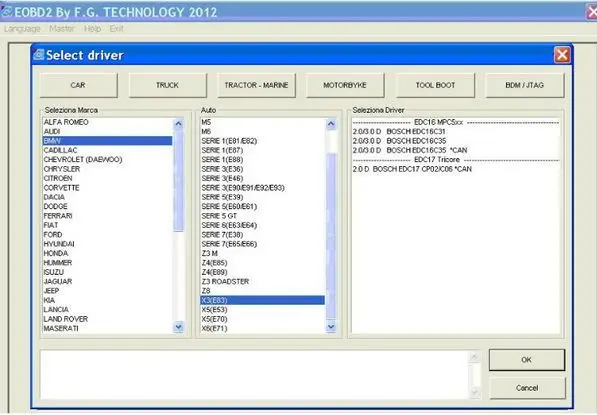Click the TOOL BOOT button
This screenshot has height=415, width=597.
(435, 85)
